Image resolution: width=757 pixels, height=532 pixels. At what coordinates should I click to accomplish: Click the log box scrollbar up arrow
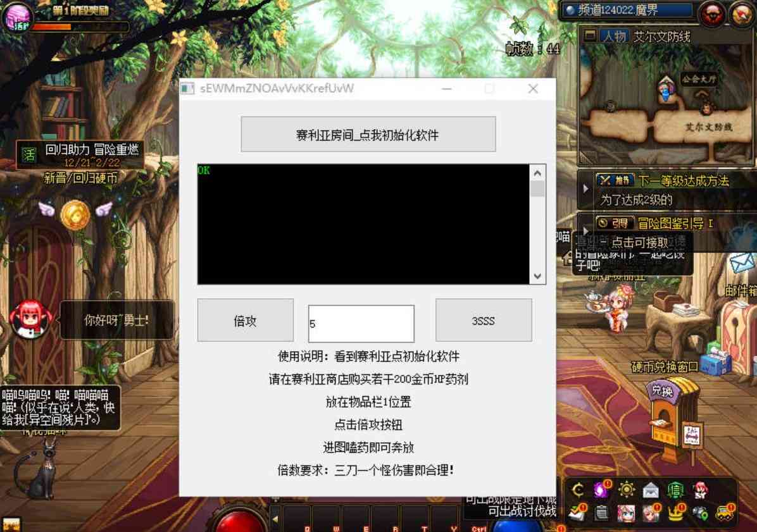point(537,173)
